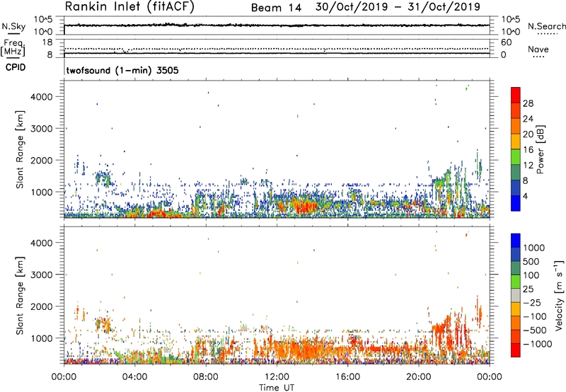Click the "Rankin Inlet (fitACF)" plot title
Image resolution: width=566 pixels, height=392 pixels.
pos(129,7)
